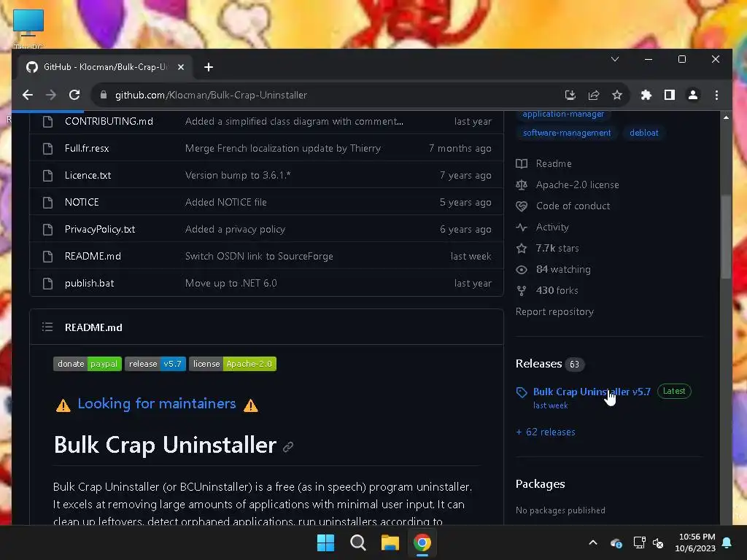Open commit 'Move up to .NET 6.0'
Image resolution: width=747 pixels, height=560 pixels.
pyautogui.click(x=231, y=284)
